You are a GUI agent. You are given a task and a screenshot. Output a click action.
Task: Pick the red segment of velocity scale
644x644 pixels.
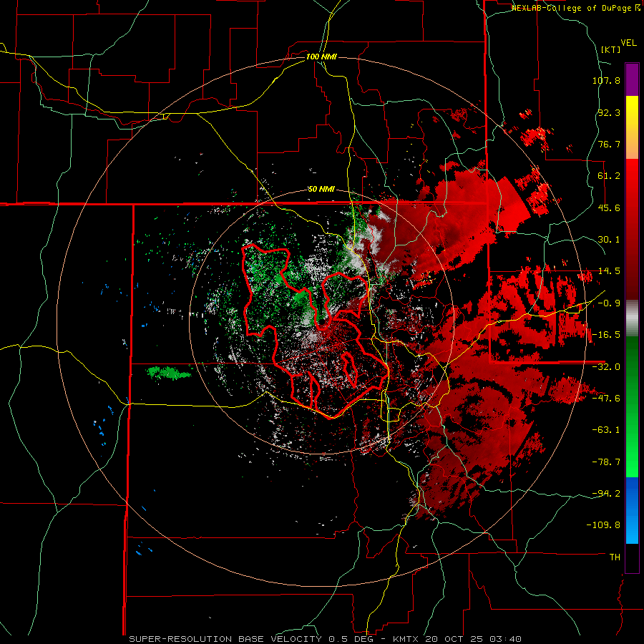pos(632,229)
